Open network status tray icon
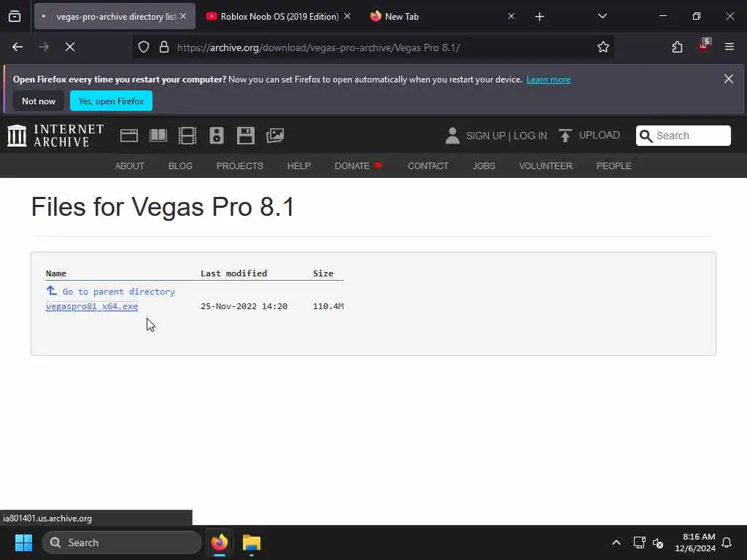This screenshot has width=747, height=560. pos(639,542)
